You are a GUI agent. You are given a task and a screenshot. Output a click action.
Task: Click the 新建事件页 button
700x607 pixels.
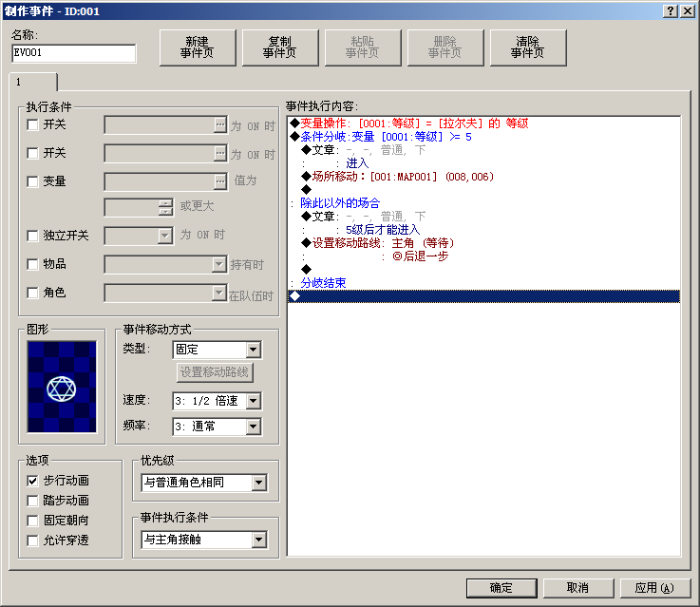point(198,47)
